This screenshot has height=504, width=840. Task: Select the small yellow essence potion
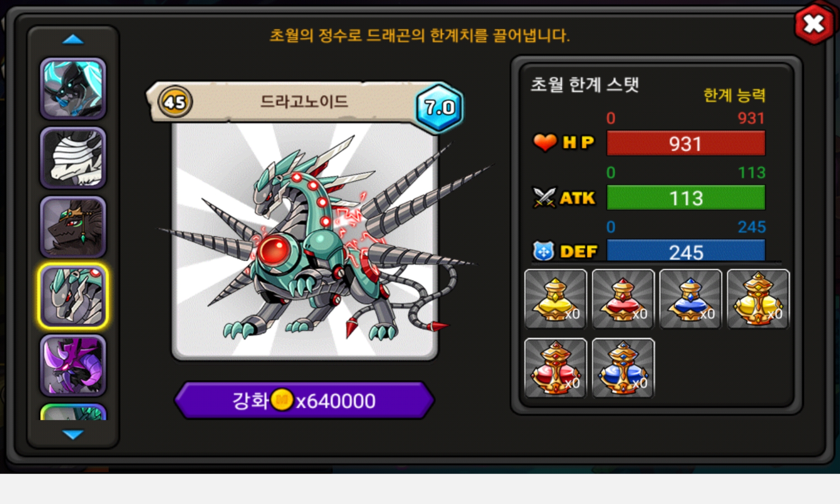pyautogui.click(x=556, y=299)
